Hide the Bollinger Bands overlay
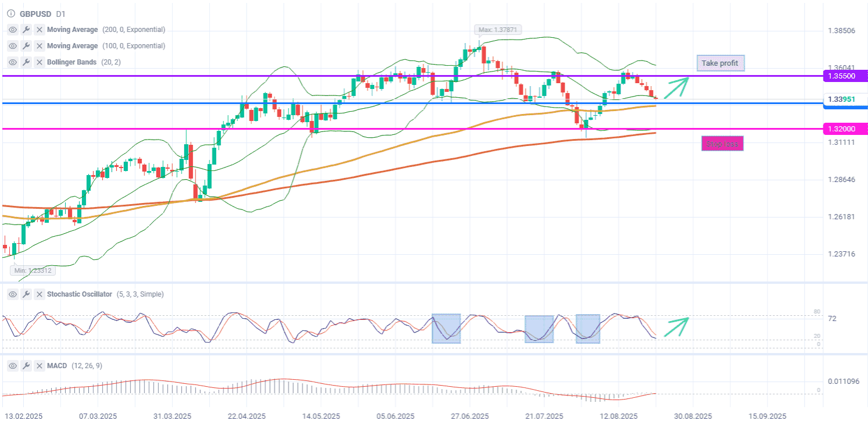 pos(13,62)
